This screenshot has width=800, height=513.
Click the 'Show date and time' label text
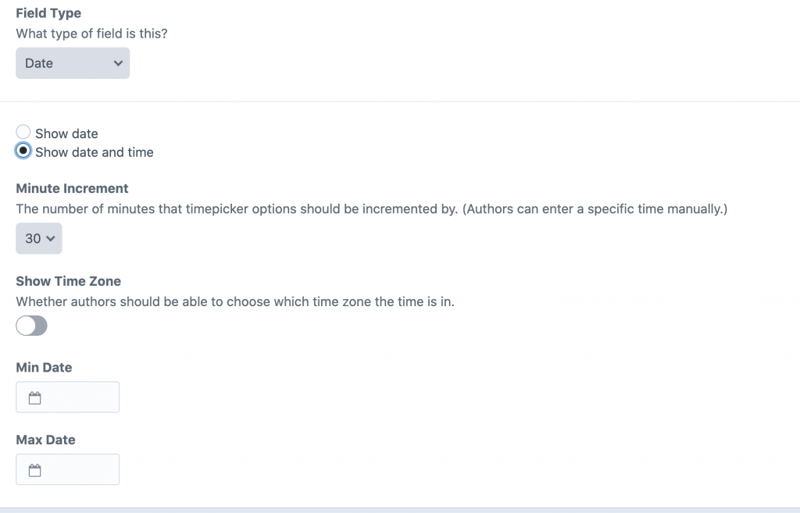pos(94,152)
